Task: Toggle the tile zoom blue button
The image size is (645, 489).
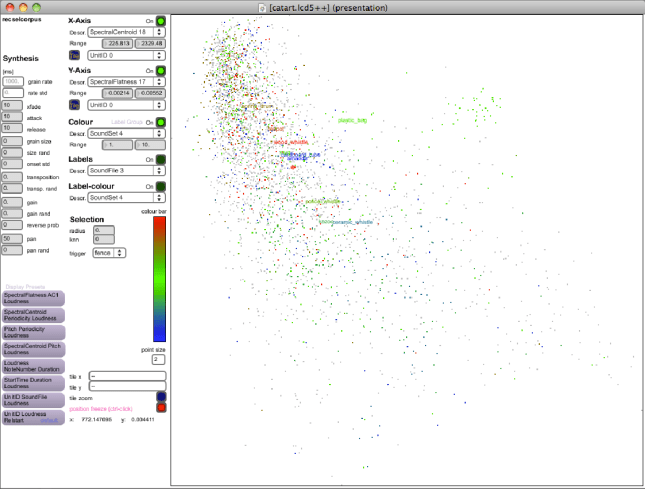Action: pyautogui.click(x=160, y=397)
